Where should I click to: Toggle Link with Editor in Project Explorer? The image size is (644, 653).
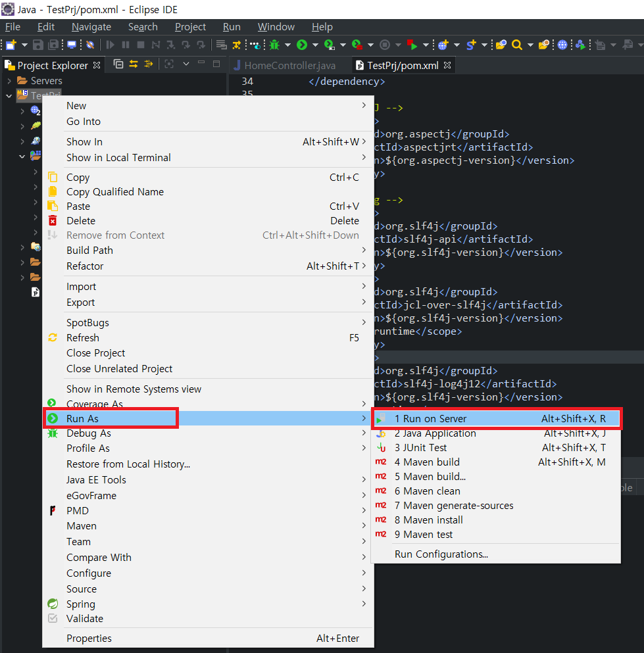[134, 64]
